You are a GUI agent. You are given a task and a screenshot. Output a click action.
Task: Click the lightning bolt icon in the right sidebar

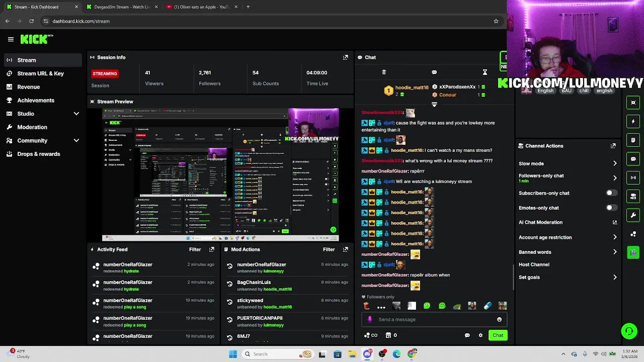pos(633,121)
